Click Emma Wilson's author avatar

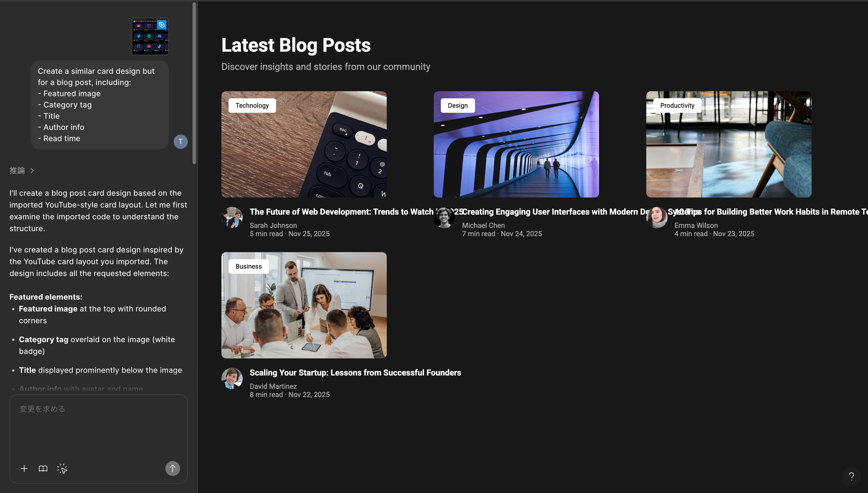(656, 217)
